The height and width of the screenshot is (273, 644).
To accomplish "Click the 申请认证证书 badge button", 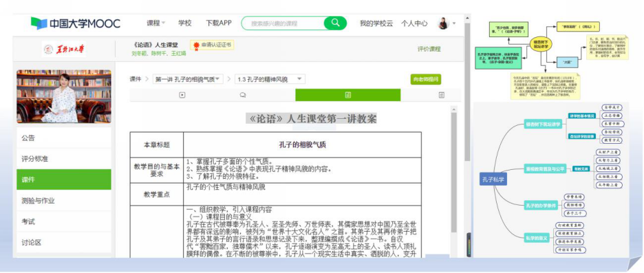I will click(212, 45).
